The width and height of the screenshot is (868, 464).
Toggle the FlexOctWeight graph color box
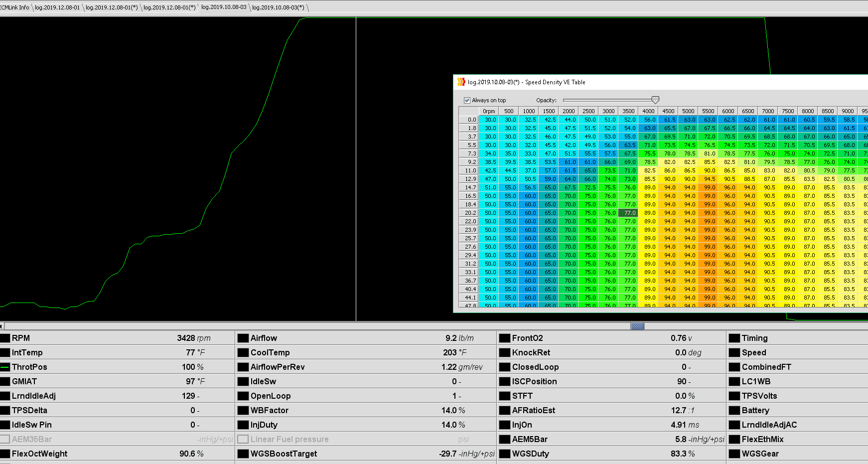[5, 454]
